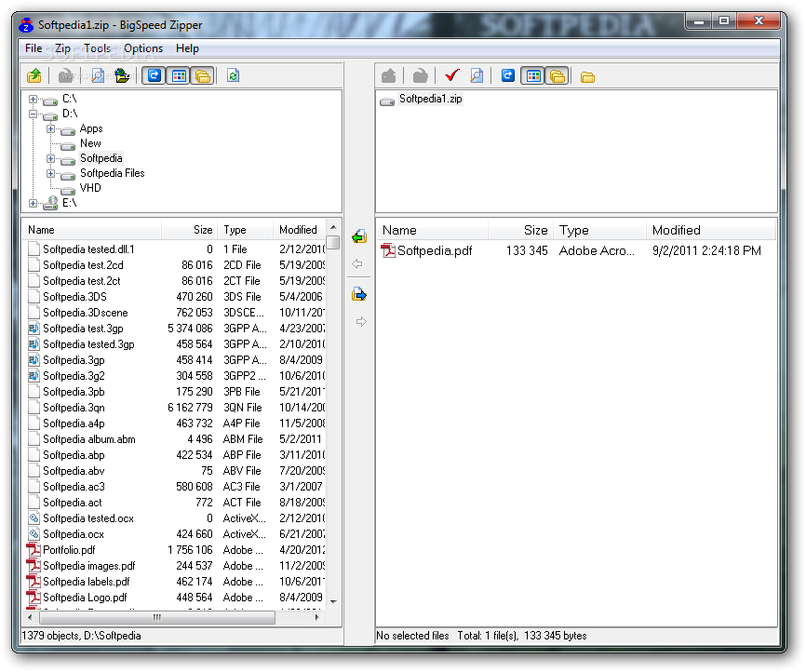Toggle folders tree button in left toolbar
The height and width of the screenshot is (672, 806).
tap(203, 76)
